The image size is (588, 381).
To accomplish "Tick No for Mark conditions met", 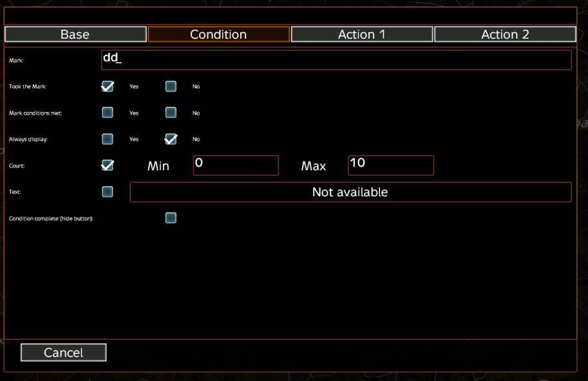I will pos(171,113).
